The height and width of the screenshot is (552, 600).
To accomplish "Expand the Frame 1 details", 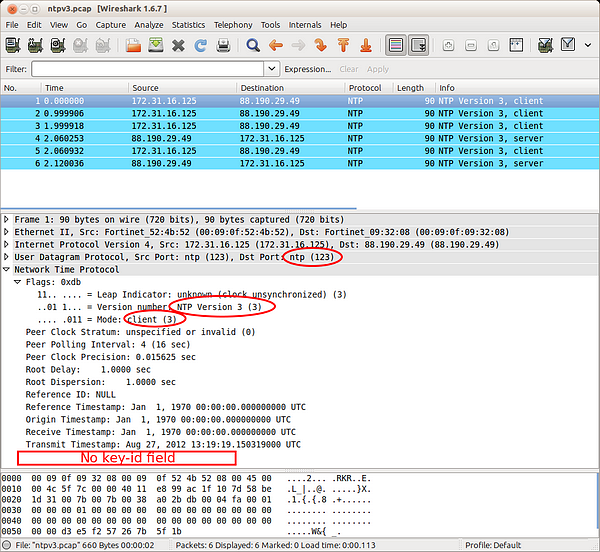I will (6, 219).
